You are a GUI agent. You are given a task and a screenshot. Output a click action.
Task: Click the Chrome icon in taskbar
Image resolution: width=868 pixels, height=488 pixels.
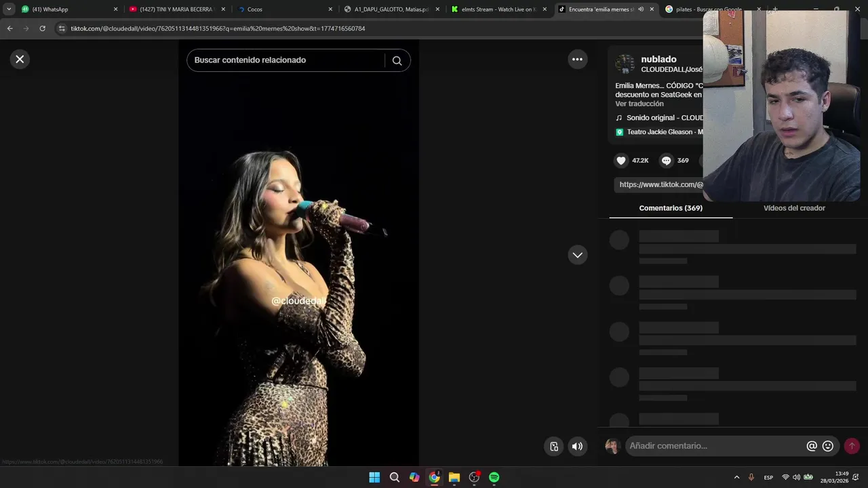(435, 477)
